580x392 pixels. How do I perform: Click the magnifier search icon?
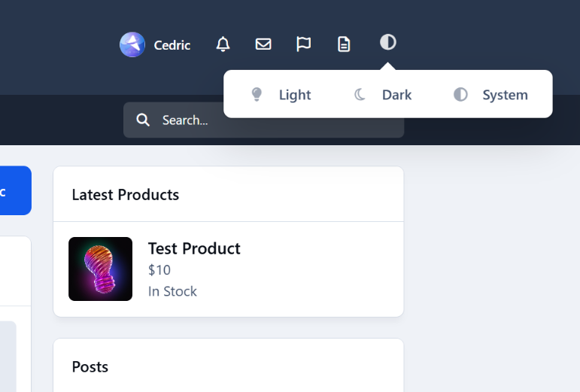tap(143, 120)
